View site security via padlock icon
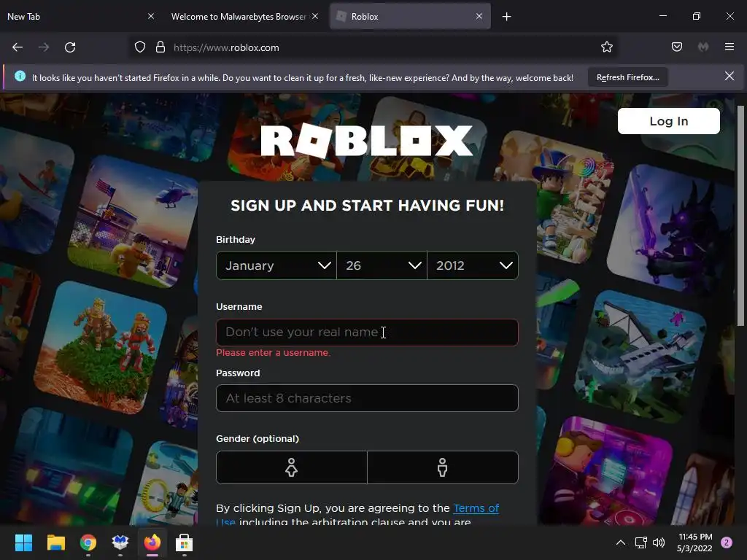Screen dimensions: 747x560 (160, 47)
